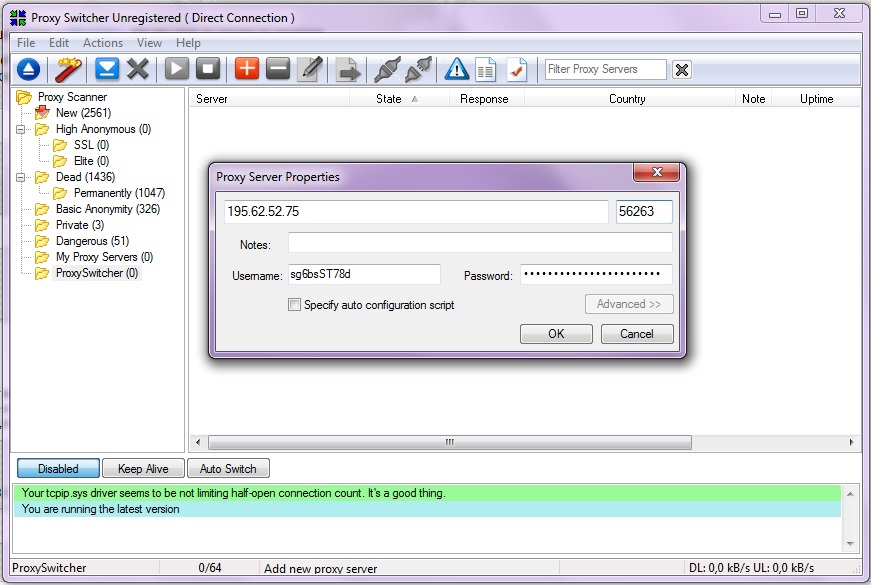The height and width of the screenshot is (585, 871).
Task: Select the My Proxy Servers (0) folder
Action: (104, 257)
